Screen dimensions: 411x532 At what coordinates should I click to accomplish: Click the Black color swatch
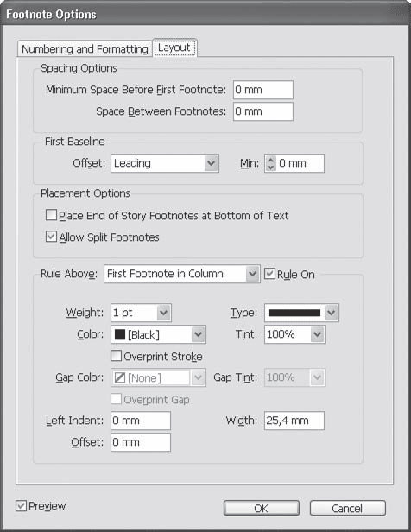(x=120, y=334)
